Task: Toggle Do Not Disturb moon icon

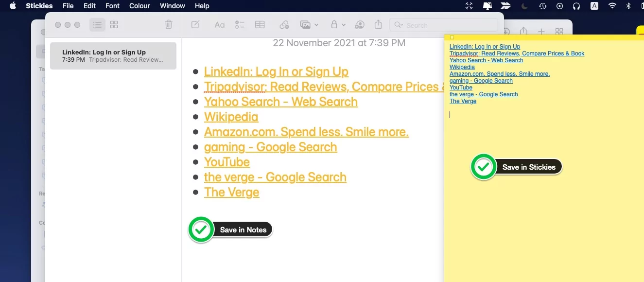Action: click(524, 6)
